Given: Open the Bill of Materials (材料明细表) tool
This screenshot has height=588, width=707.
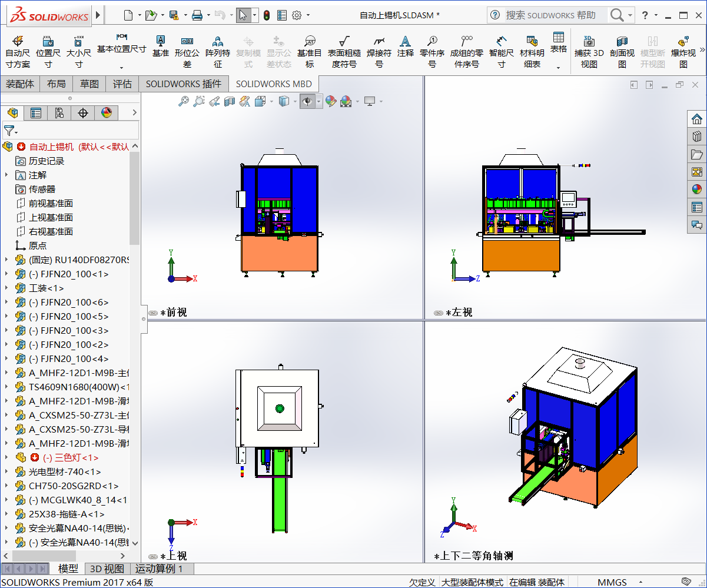Looking at the screenshot, I should (x=532, y=52).
